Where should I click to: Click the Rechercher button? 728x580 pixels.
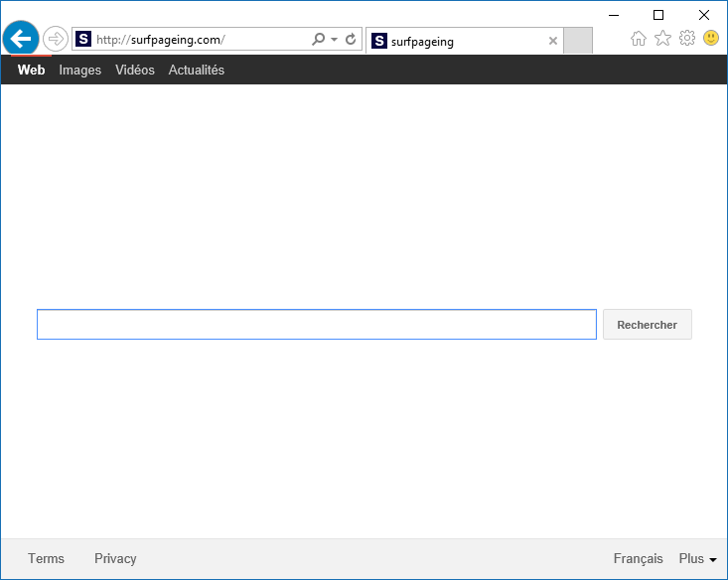pos(648,325)
